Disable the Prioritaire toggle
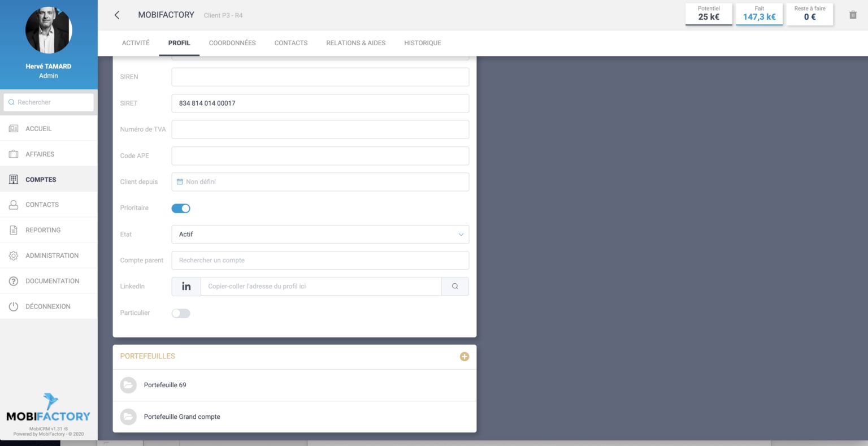 (x=181, y=209)
